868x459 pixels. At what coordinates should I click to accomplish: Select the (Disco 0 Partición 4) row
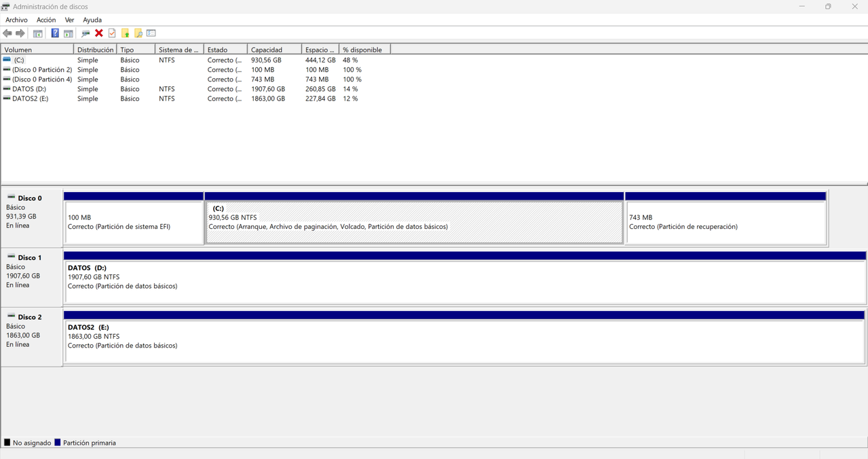[197, 79]
